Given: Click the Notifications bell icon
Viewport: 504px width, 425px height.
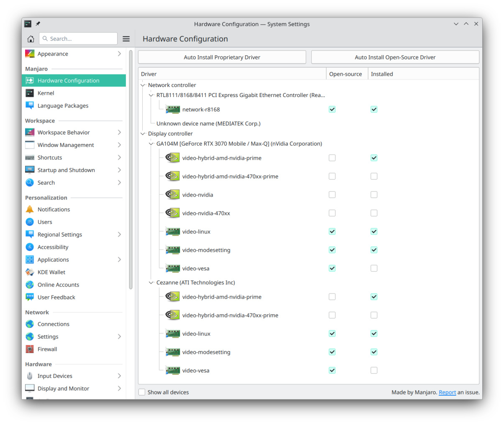Looking at the screenshot, I should (30, 210).
